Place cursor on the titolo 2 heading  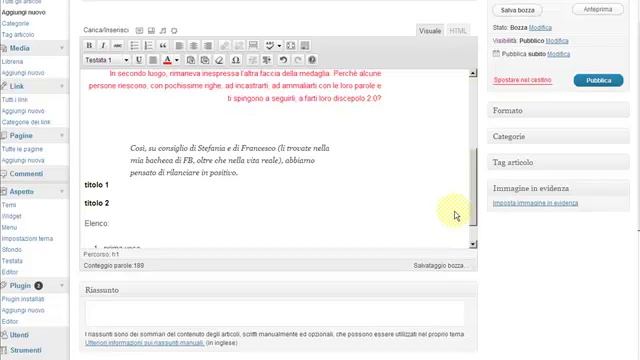pos(97,203)
